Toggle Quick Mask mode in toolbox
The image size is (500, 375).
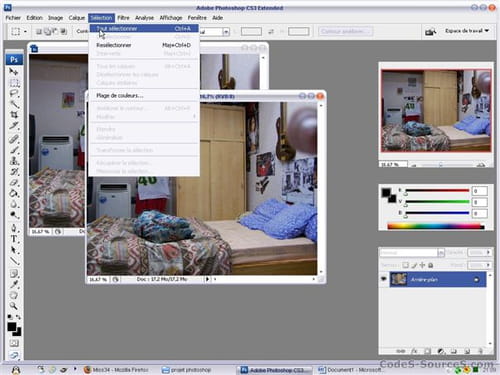point(14,343)
